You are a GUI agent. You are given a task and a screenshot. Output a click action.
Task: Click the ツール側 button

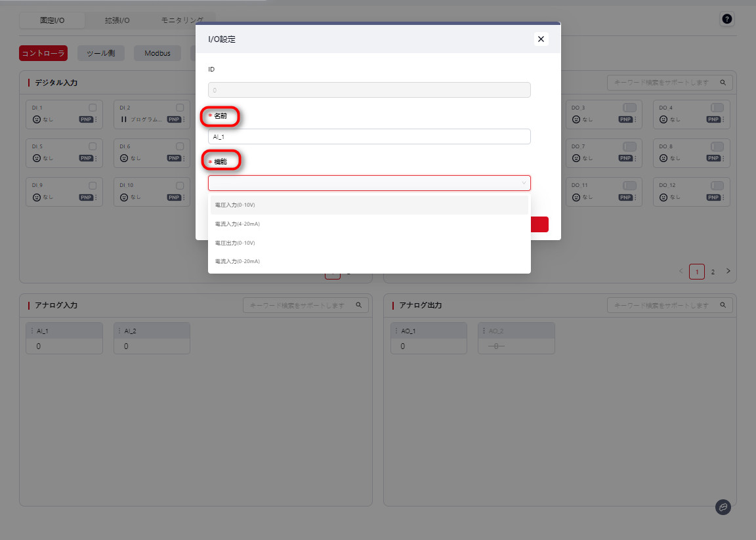tap(100, 53)
